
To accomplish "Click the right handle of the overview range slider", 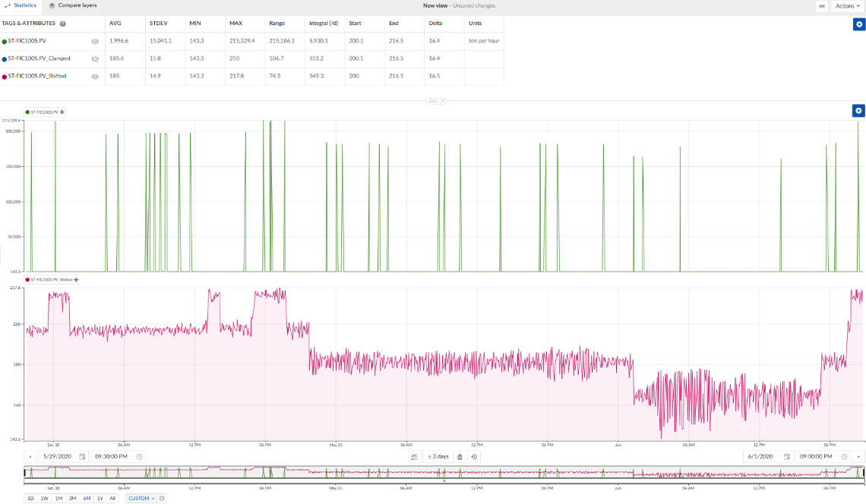I will (864, 473).
